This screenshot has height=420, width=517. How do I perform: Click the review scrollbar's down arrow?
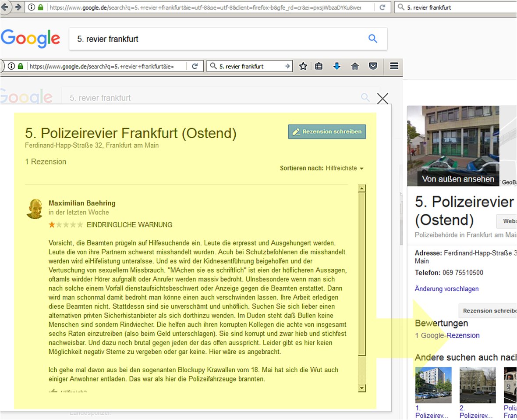pyautogui.click(x=362, y=388)
